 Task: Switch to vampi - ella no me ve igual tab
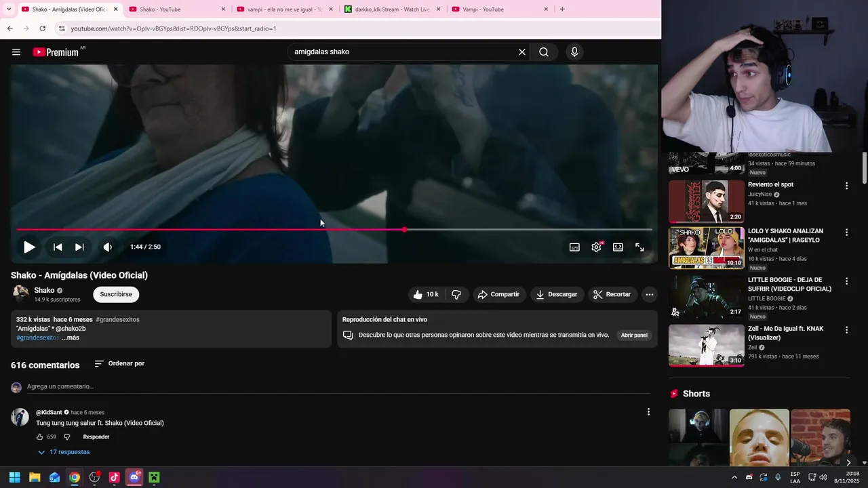284,9
